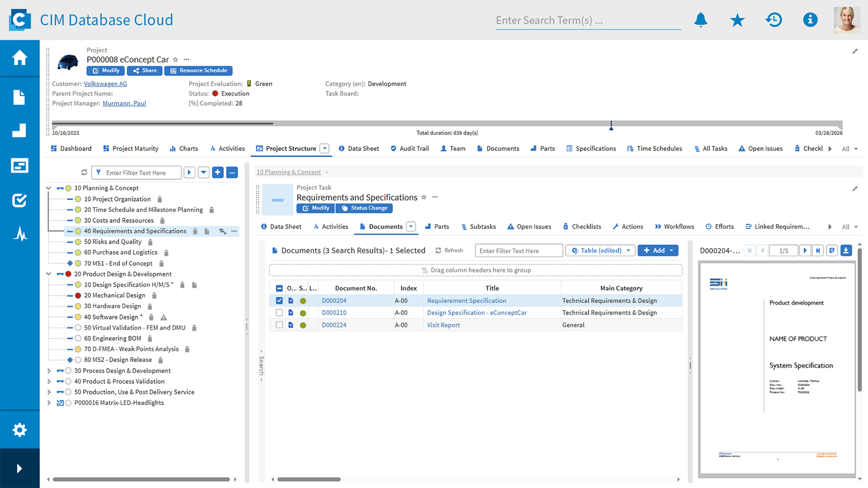Screen dimensions: 868x488
Task: Open the Table (edited) view dropdown
Action: (x=599, y=250)
